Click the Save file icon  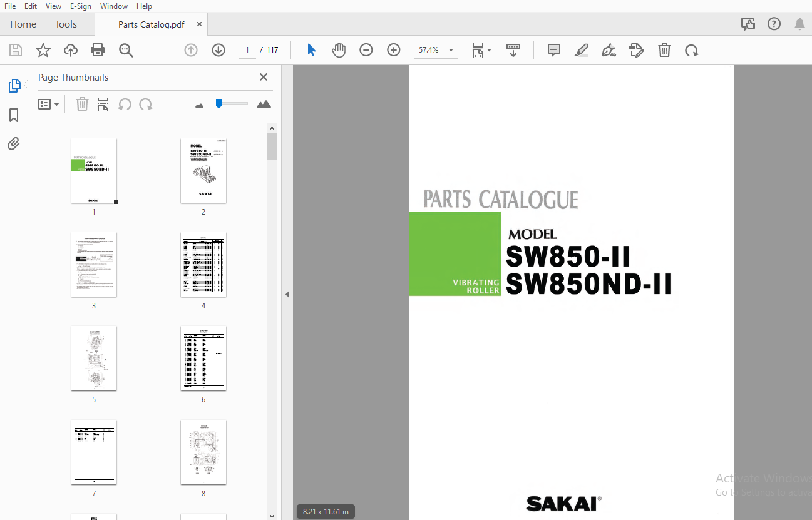[x=16, y=50]
